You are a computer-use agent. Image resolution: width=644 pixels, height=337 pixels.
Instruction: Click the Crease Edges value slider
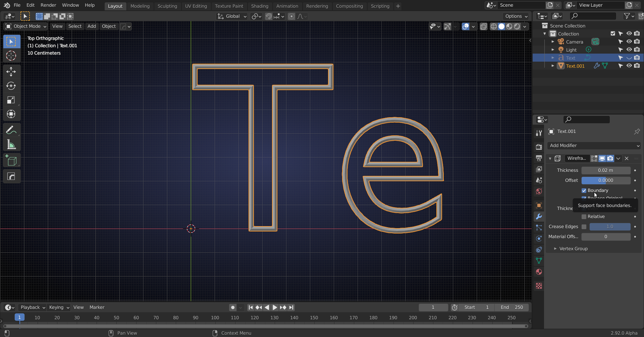609,227
